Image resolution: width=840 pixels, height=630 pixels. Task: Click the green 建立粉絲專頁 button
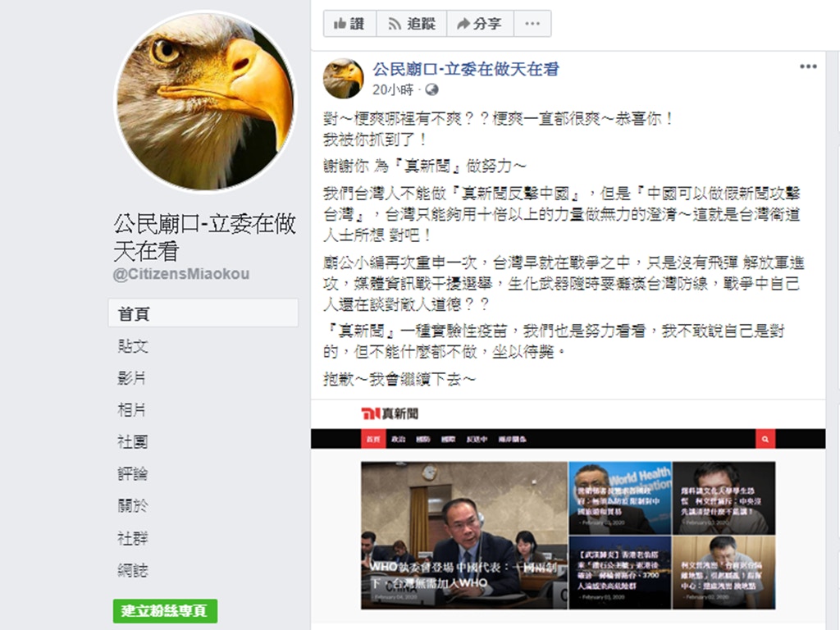pyautogui.click(x=165, y=610)
